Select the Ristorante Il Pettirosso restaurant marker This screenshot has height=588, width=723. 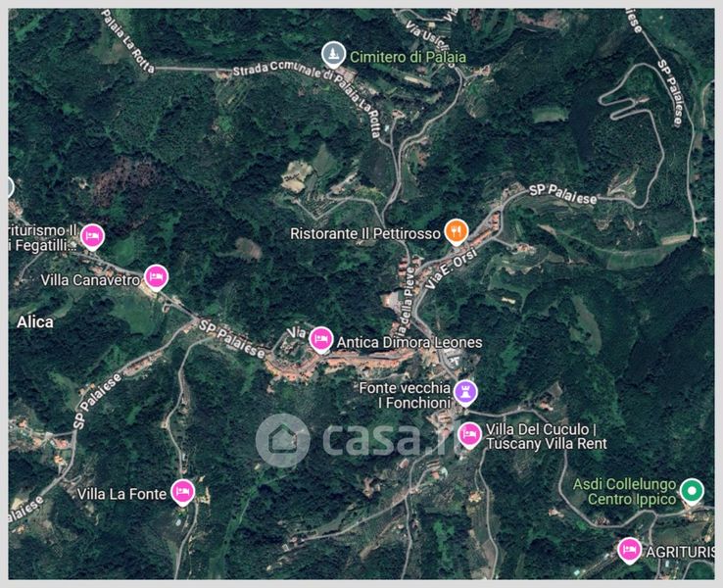(x=456, y=232)
